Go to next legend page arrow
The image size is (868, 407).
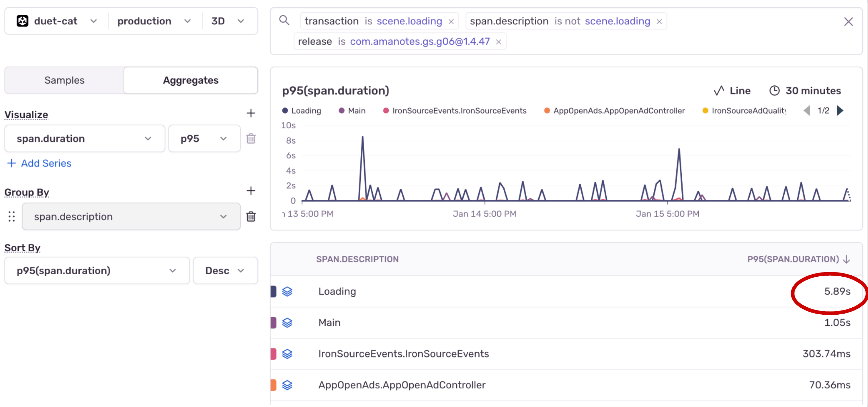pyautogui.click(x=840, y=111)
